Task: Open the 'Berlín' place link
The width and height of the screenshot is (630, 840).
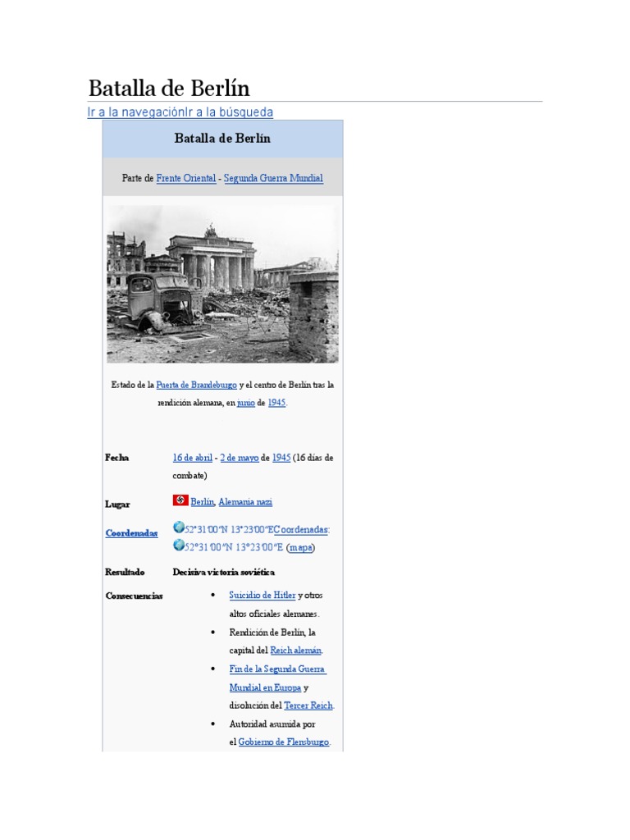Action: coord(203,502)
